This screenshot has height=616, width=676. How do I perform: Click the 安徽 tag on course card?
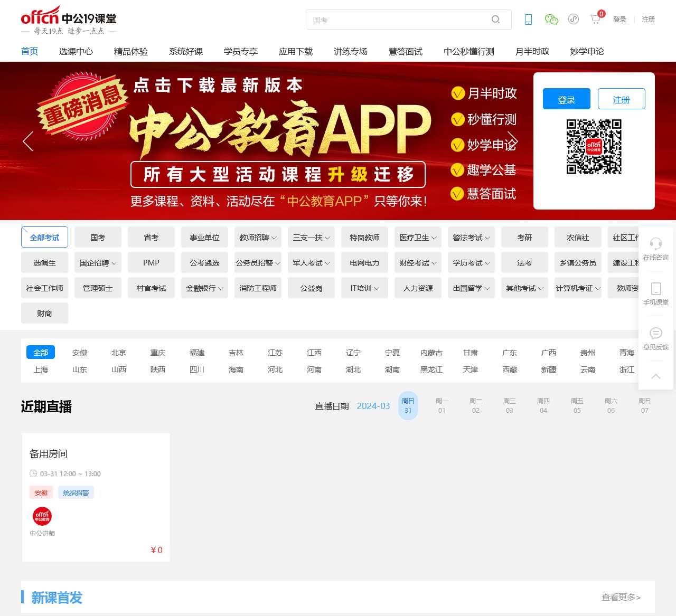tap(41, 492)
